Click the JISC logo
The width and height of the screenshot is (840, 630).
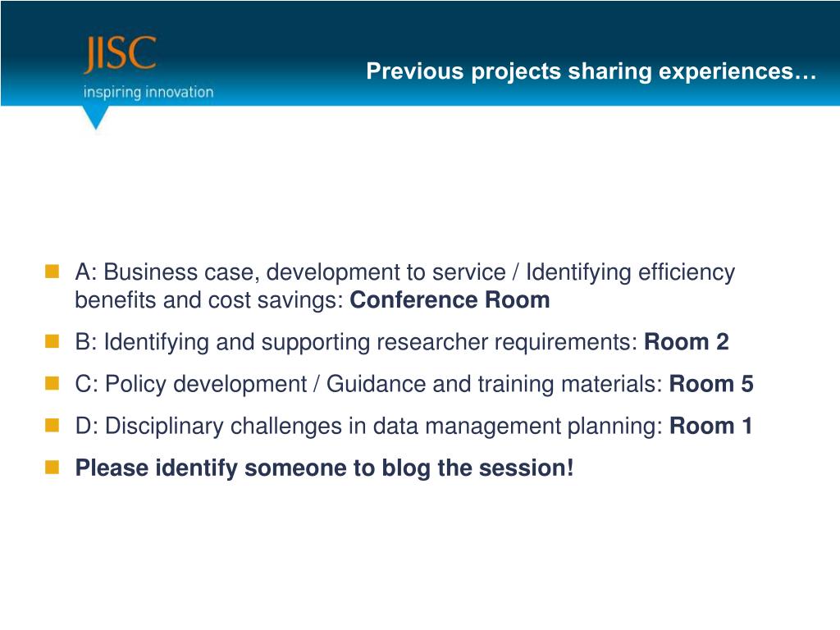click(120, 54)
